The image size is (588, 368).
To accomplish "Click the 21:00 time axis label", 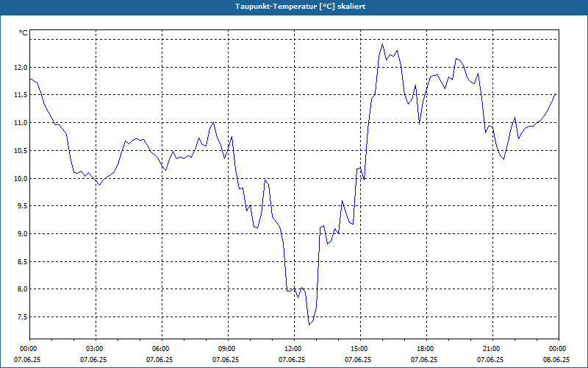I will (x=492, y=349).
